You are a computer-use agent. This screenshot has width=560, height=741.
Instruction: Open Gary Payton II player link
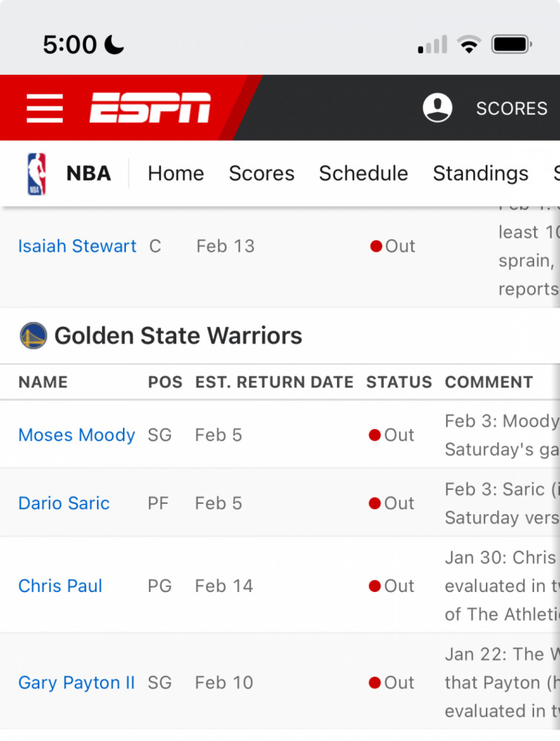pos(76,683)
